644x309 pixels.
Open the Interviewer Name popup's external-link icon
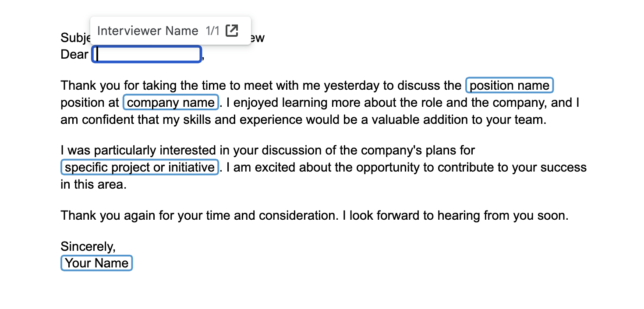point(232,31)
